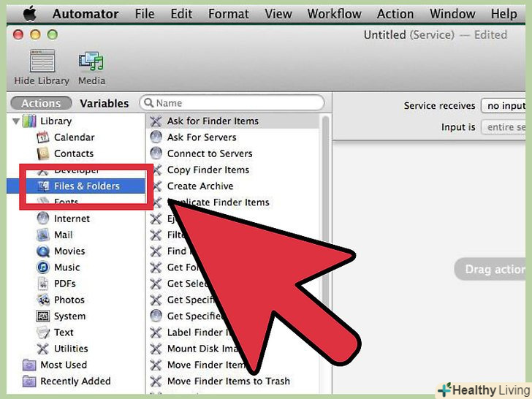This screenshot has width=532, height=399.
Task: Open the Apple menu
Action: click(x=29, y=14)
